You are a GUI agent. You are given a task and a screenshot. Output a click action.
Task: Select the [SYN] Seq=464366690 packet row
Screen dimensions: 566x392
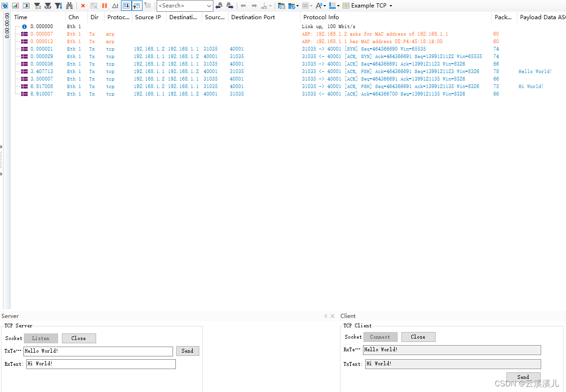click(x=288, y=49)
